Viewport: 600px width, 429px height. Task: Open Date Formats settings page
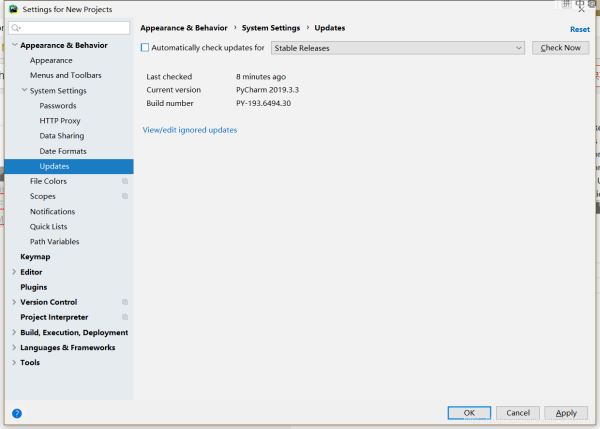click(x=63, y=151)
